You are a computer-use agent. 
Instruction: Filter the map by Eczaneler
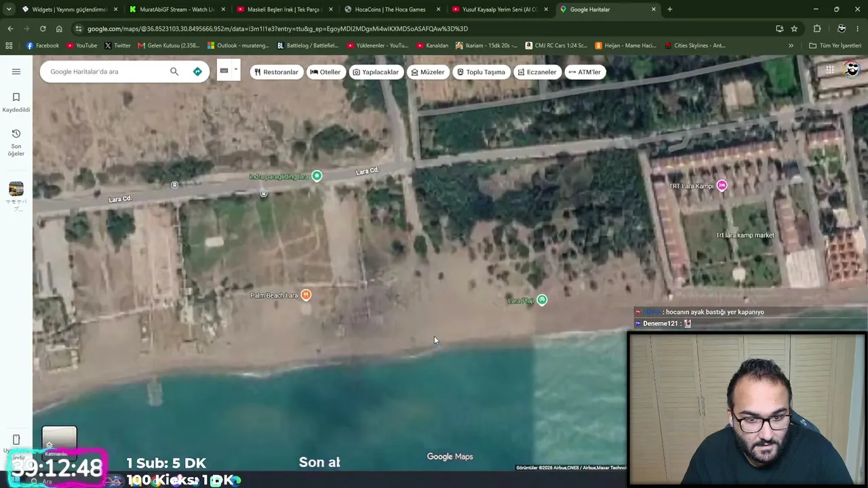coord(536,72)
